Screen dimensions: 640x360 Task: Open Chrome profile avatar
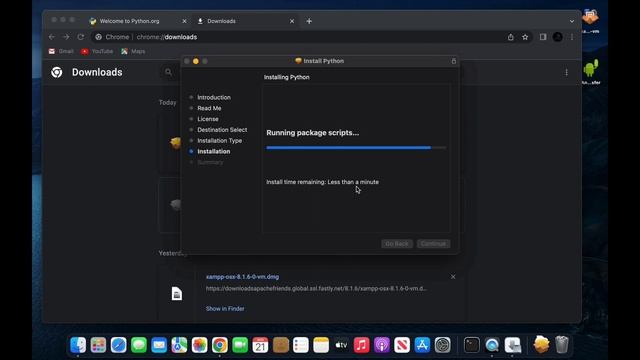click(558, 37)
